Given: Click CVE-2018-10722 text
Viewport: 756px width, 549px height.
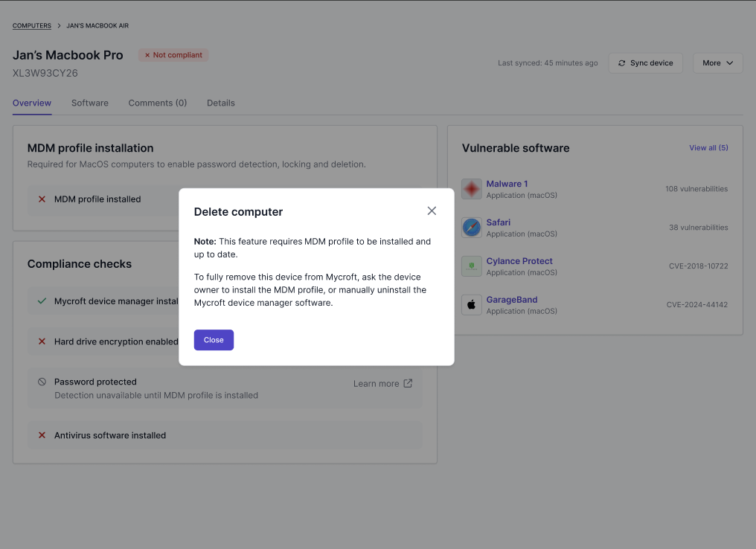Looking at the screenshot, I should 698,266.
